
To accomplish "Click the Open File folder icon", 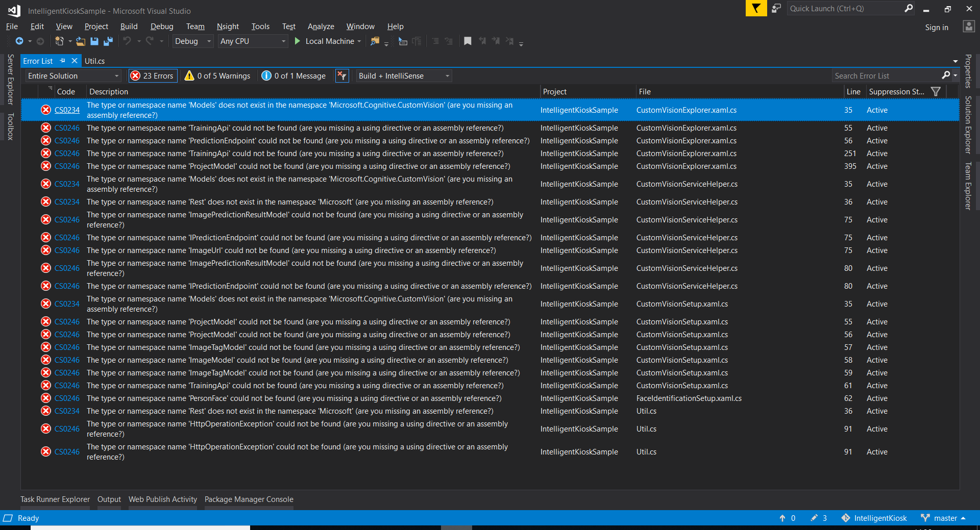I will click(x=81, y=41).
